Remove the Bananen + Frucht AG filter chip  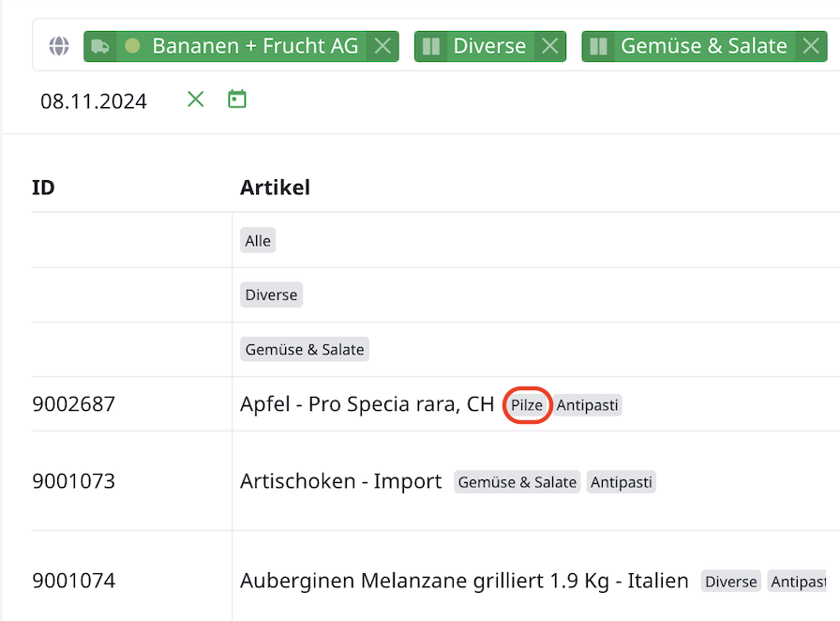(382, 46)
